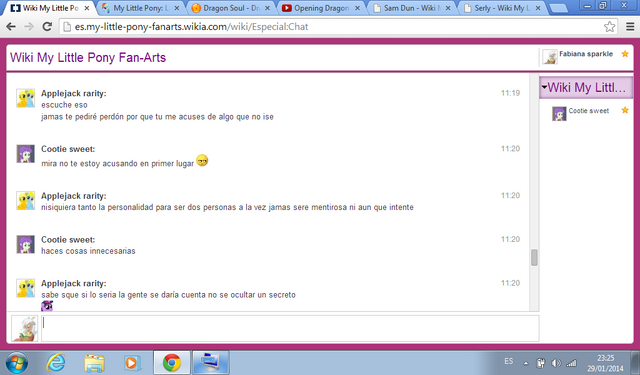Open the computer app next to Chrome in taskbar

[x=211, y=363]
